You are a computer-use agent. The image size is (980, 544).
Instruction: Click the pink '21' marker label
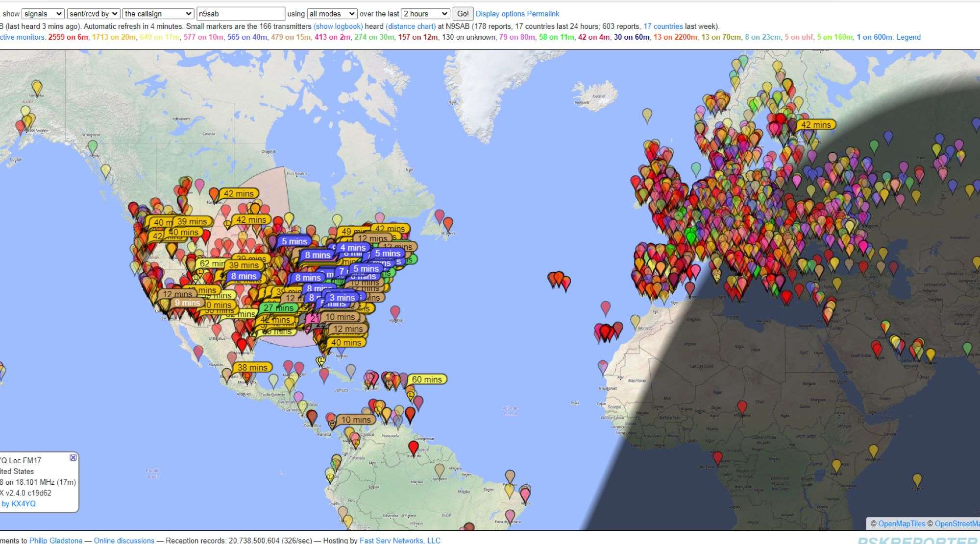[314, 319]
